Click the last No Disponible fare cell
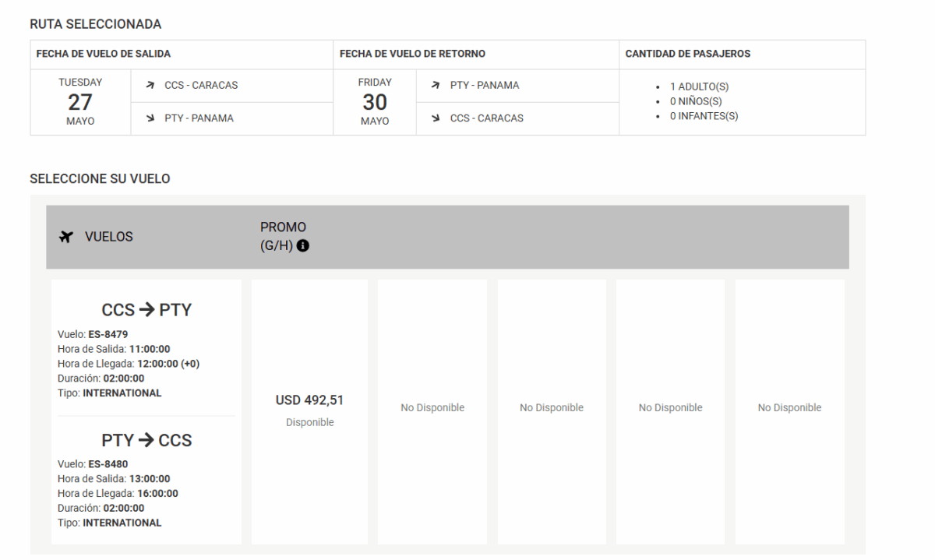 click(x=789, y=407)
